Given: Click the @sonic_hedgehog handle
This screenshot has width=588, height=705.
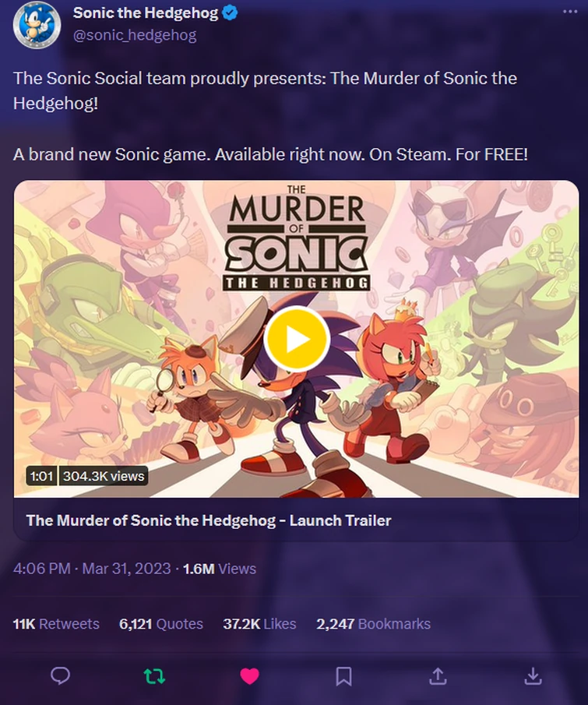Looking at the screenshot, I should [135, 35].
